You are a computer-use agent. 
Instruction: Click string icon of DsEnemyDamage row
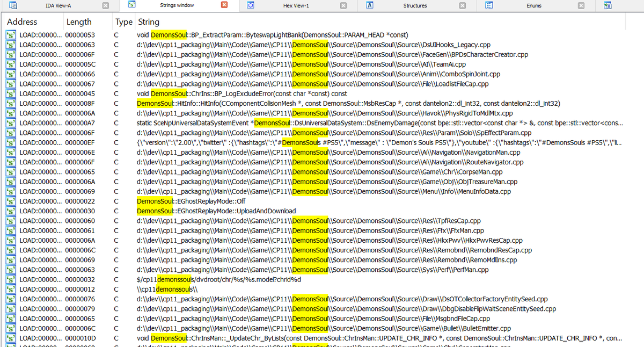coord(11,123)
